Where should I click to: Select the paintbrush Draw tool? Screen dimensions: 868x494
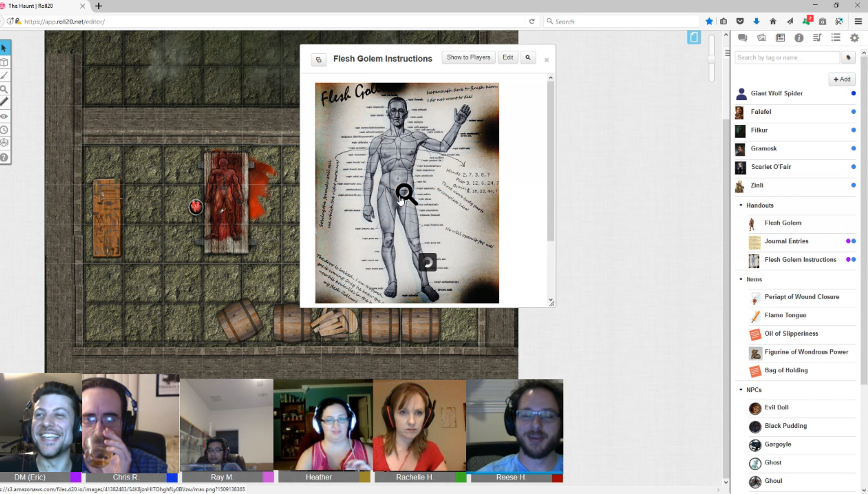pos(5,75)
